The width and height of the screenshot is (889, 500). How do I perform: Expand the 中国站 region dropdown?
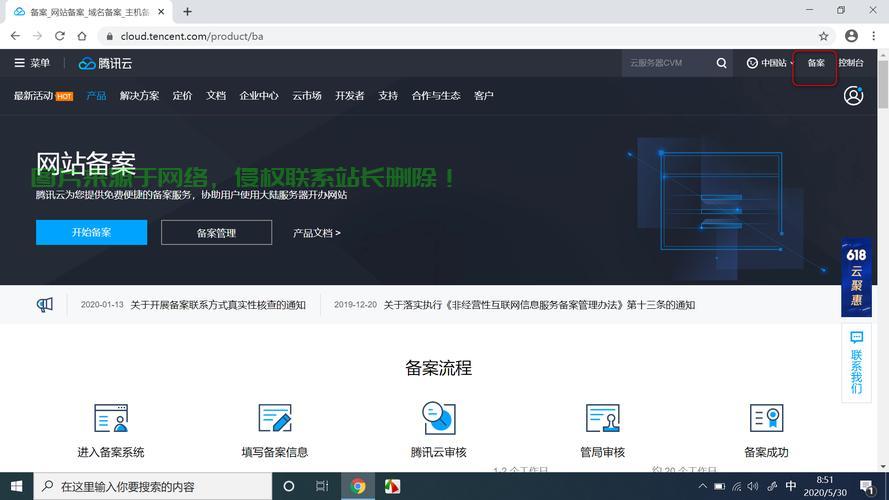[x=766, y=63]
